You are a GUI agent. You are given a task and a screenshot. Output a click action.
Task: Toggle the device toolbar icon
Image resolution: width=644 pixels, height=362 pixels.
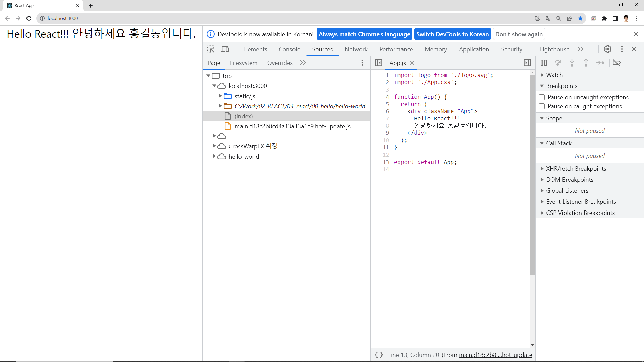225,49
